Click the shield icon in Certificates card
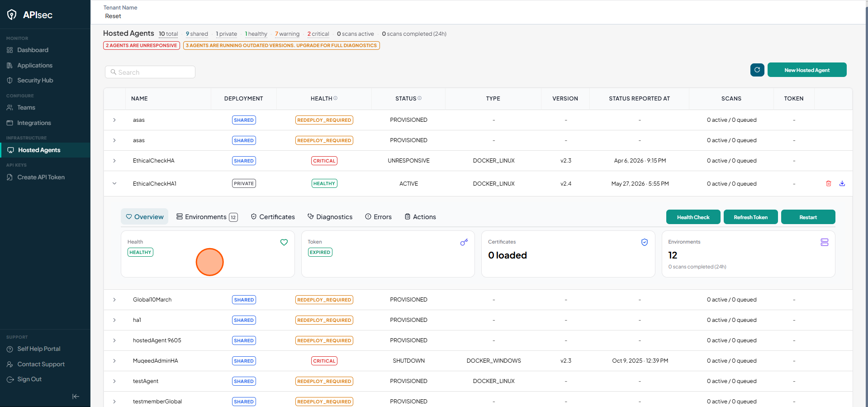 (x=645, y=242)
